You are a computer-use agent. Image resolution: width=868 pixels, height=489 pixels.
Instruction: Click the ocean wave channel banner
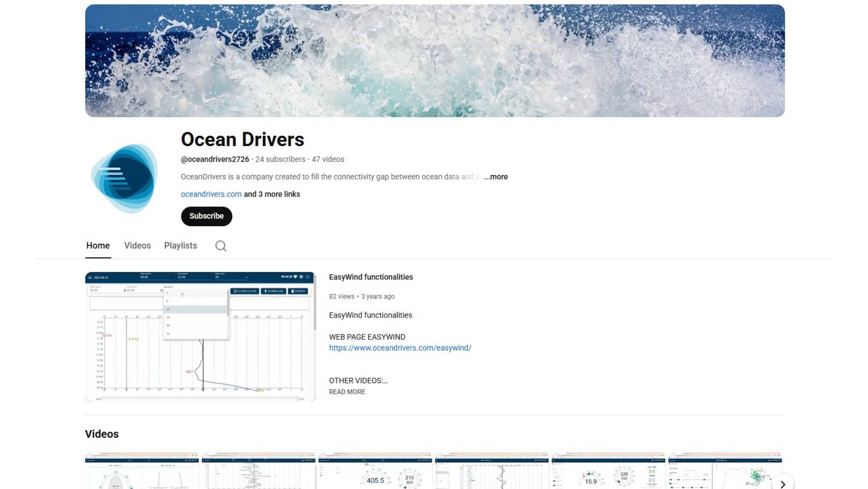(x=434, y=61)
